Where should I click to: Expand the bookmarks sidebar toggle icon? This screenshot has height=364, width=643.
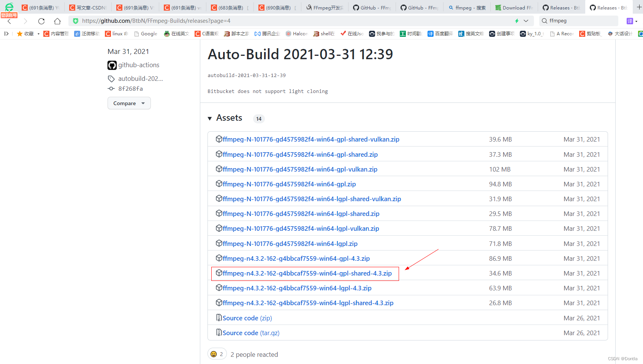coord(6,34)
